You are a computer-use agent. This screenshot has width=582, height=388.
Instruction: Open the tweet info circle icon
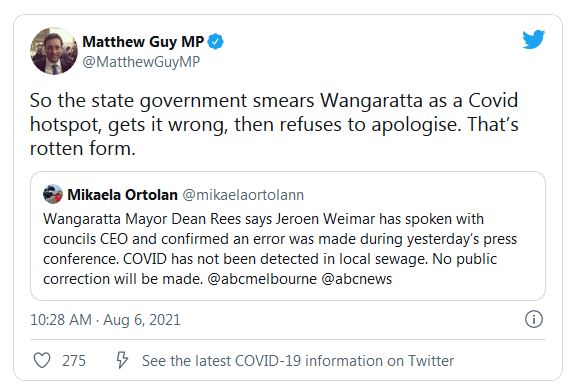[534, 319]
